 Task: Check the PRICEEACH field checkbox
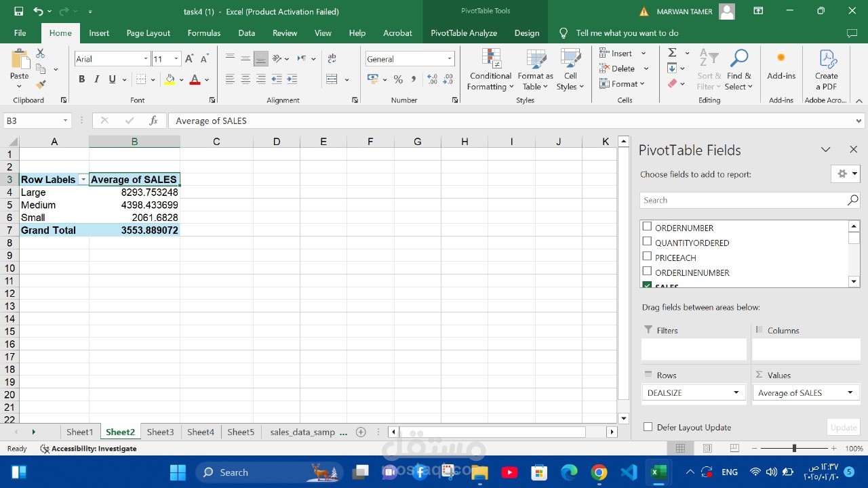[647, 257]
